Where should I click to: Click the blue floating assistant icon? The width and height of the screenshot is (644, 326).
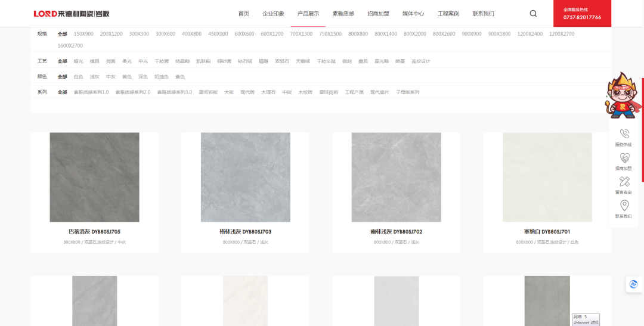[x=633, y=284]
